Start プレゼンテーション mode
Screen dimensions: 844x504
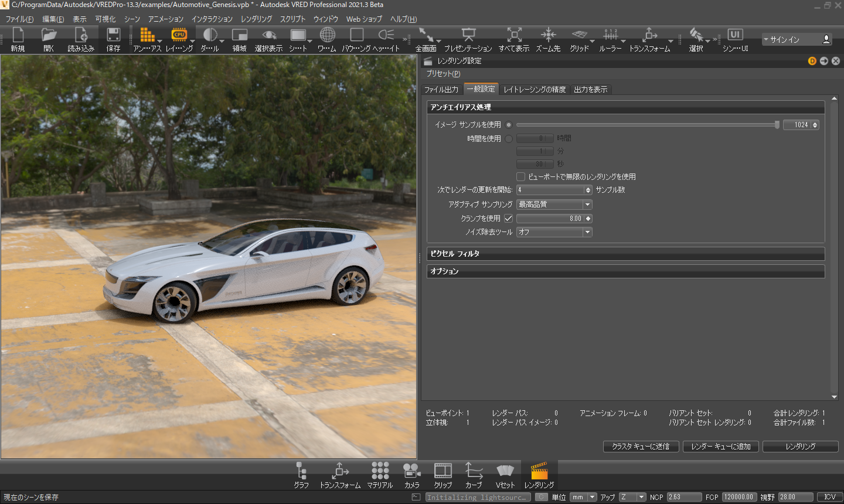(468, 35)
